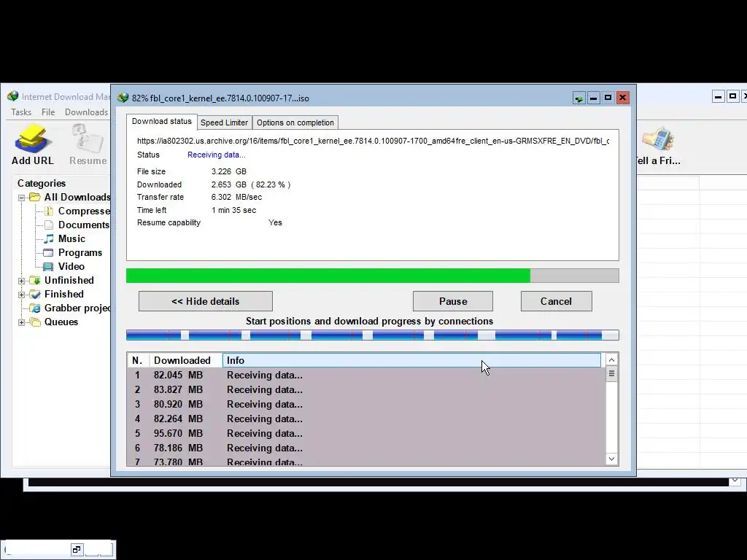Select connection row 3 with 80.920 MB

(x=366, y=404)
